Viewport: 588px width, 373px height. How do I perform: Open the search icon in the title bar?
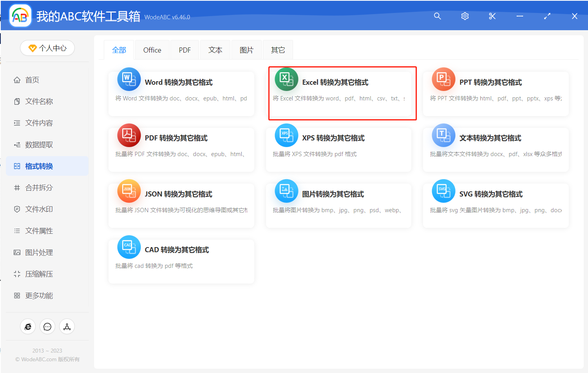pos(438,16)
